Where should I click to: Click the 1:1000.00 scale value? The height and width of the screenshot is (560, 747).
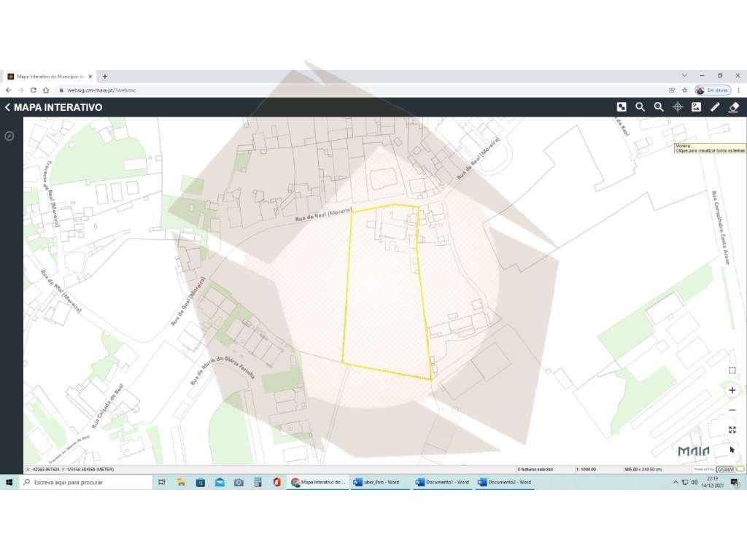point(586,470)
